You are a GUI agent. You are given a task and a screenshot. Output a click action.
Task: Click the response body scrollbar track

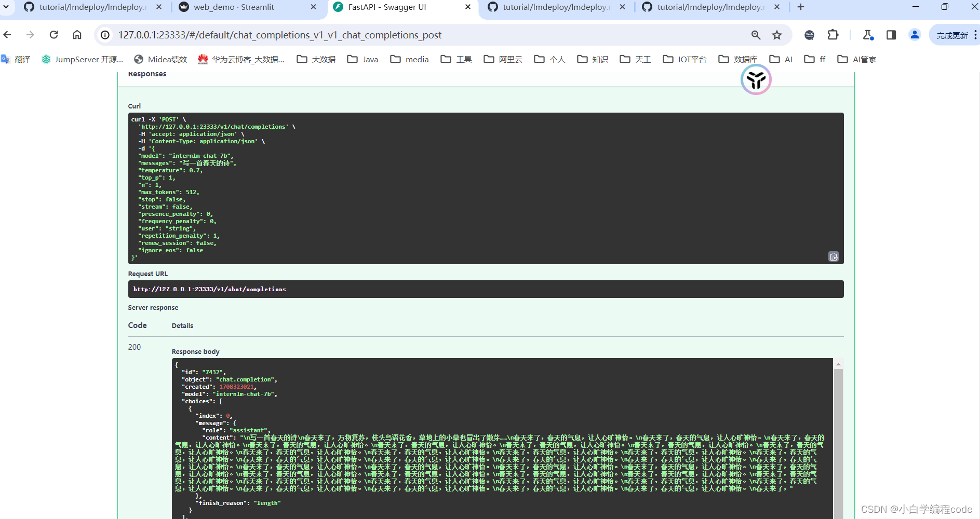(x=838, y=444)
